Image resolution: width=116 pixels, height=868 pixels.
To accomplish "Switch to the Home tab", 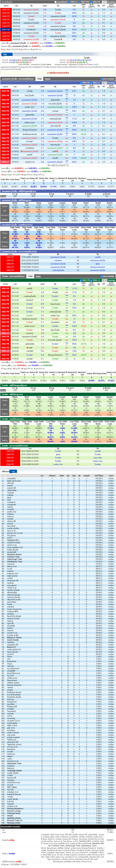I will pyautogui.click(x=48, y=79).
